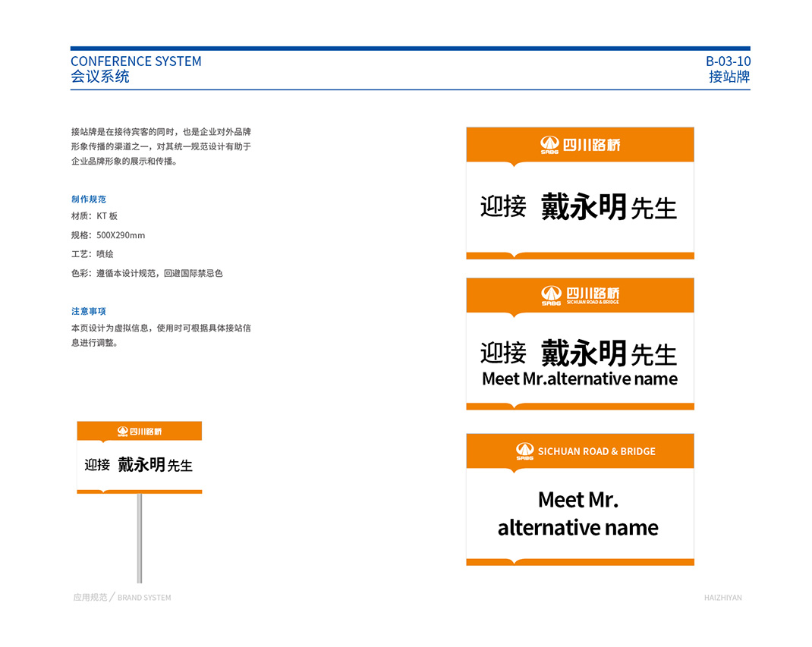Viewport: 812px width, 647px height.
Task: Click the BRAND SYSTEM footer label
Action: click(144, 598)
